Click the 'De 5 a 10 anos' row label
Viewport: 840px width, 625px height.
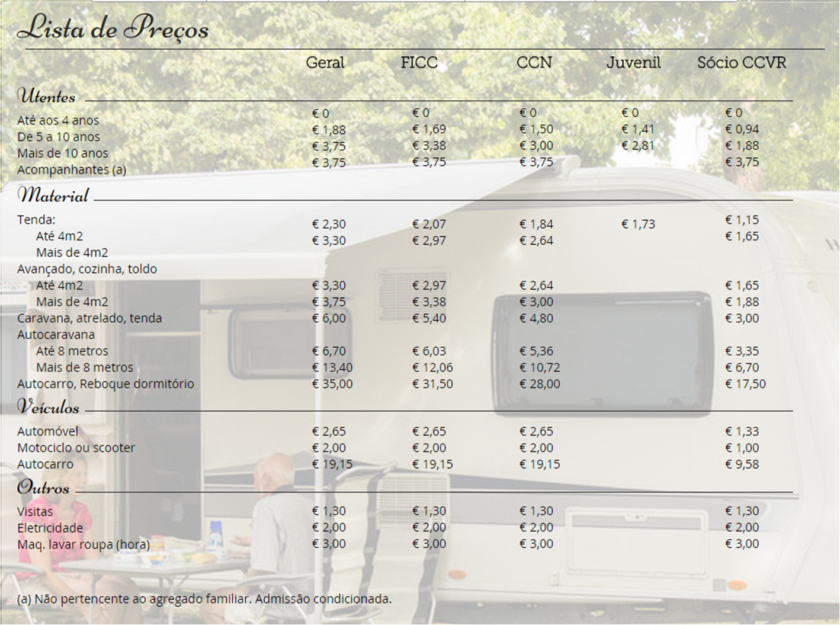pos(59,137)
